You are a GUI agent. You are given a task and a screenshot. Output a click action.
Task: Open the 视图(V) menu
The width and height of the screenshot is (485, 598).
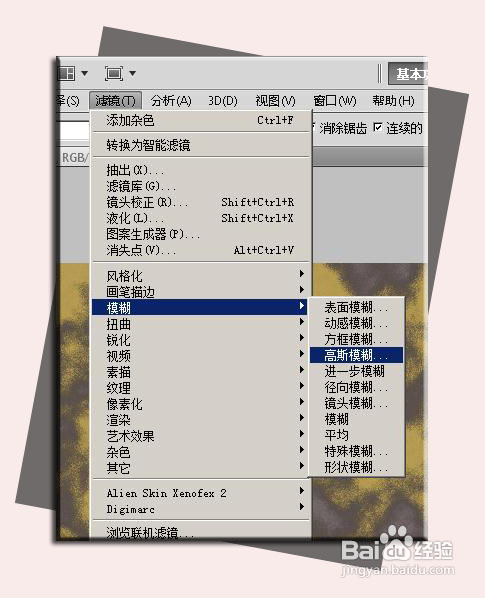pos(275,101)
